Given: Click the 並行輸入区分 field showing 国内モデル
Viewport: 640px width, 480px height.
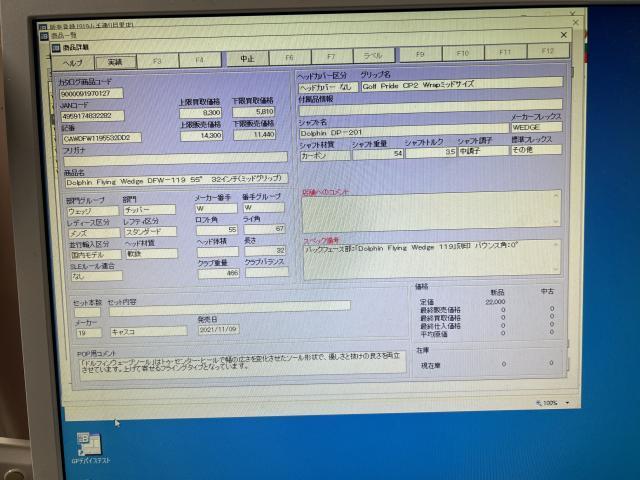Looking at the screenshot, I should [x=96, y=255].
